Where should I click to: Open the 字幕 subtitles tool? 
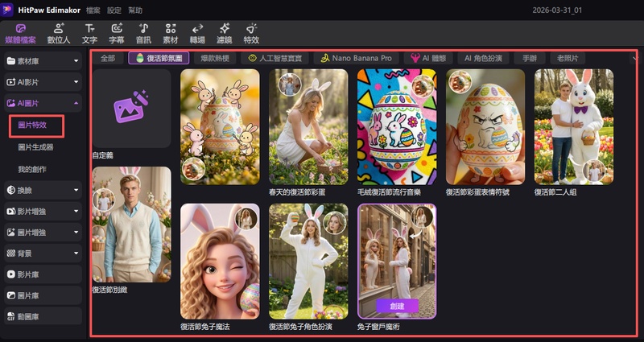(x=117, y=34)
